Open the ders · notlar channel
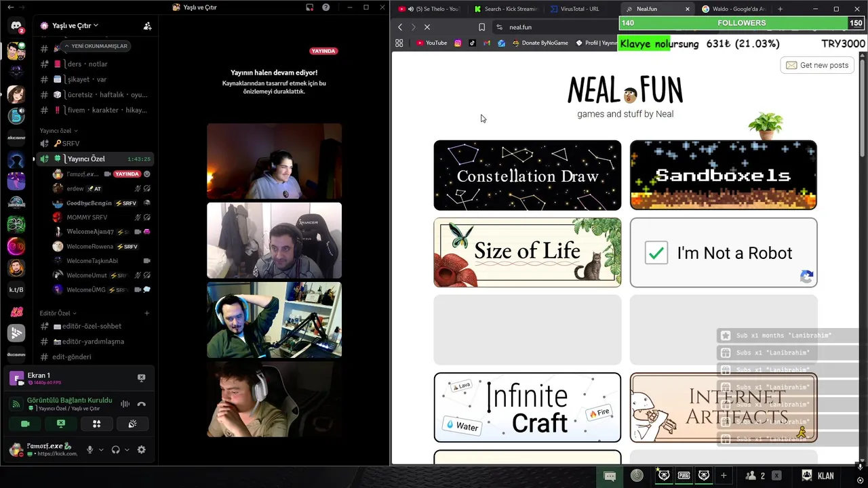This screenshot has height=488, width=868. (x=95, y=64)
